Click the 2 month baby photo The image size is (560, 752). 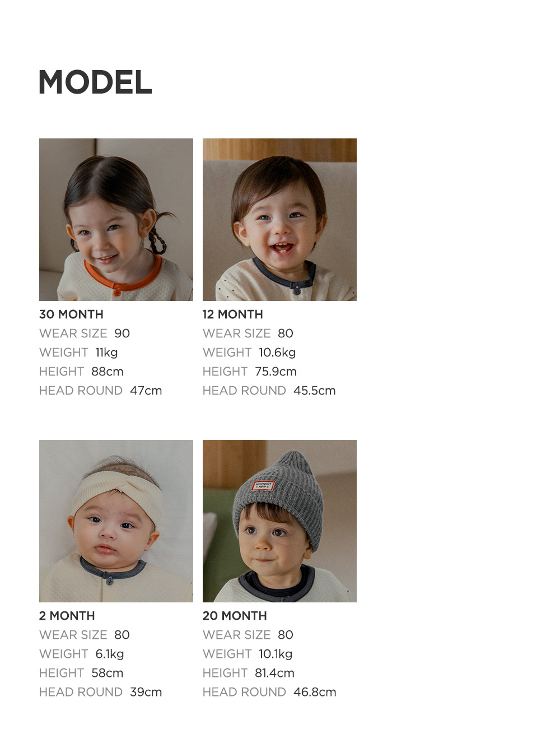coord(116,521)
